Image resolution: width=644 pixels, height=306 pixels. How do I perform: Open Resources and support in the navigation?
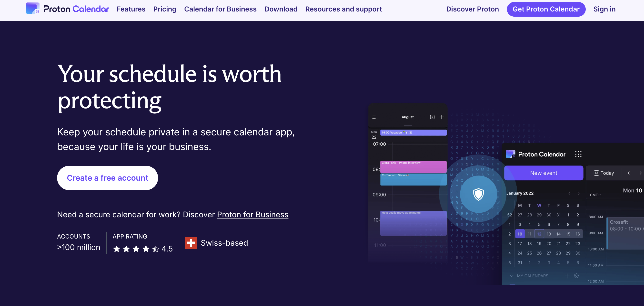point(343,9)
